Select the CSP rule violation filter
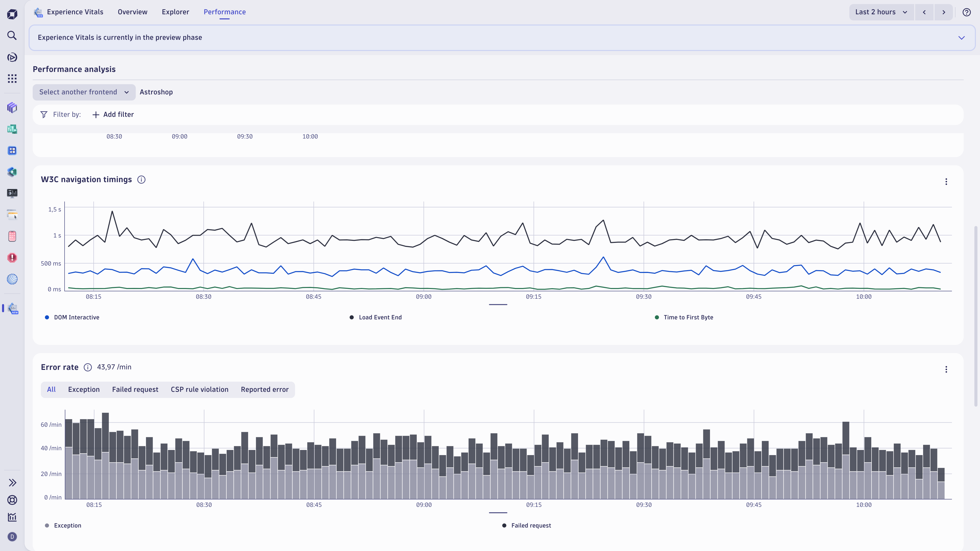This screenshot has width=980, height=551. coord(199,389)
